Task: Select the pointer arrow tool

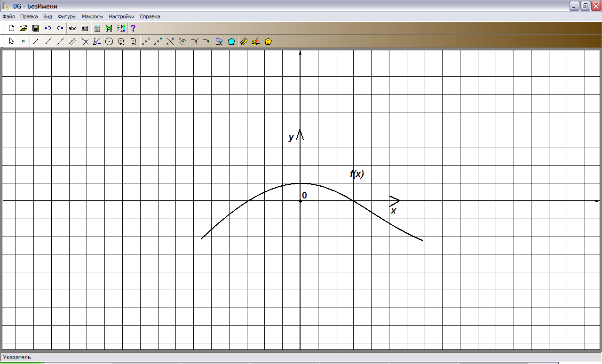Action: (x=11, y=41)
